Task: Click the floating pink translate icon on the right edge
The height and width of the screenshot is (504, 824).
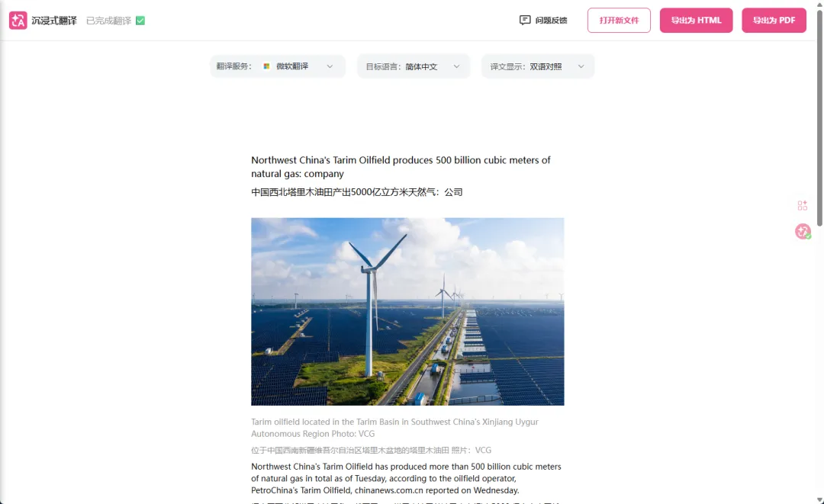Action: pyautogui.click(x=803, y=231)
